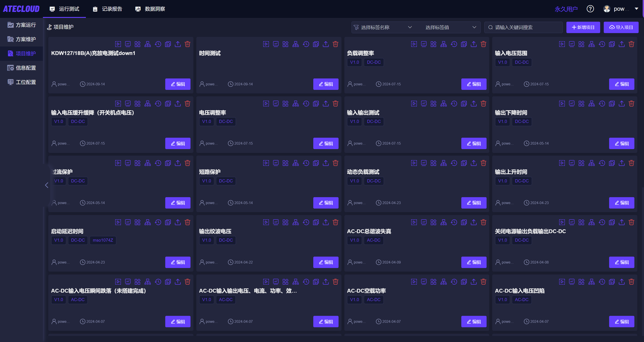Delete the AC-DC空载功率 project

483,282
